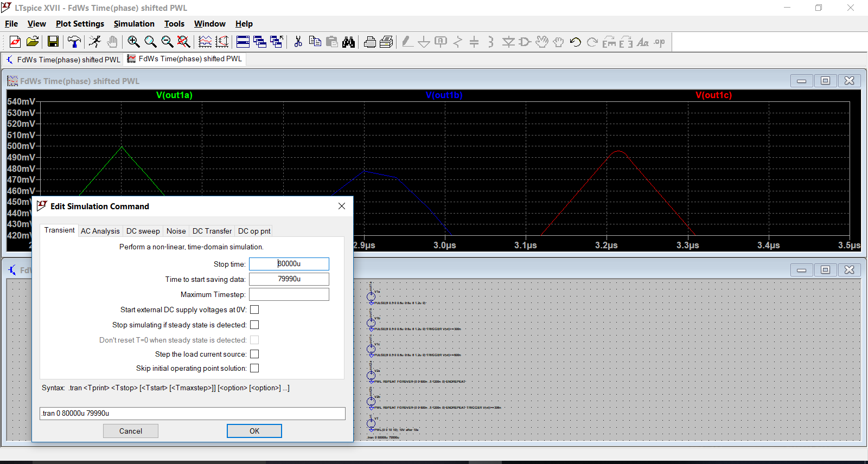
Task: Confirm the dialog with OK
Action: (254, 431)
